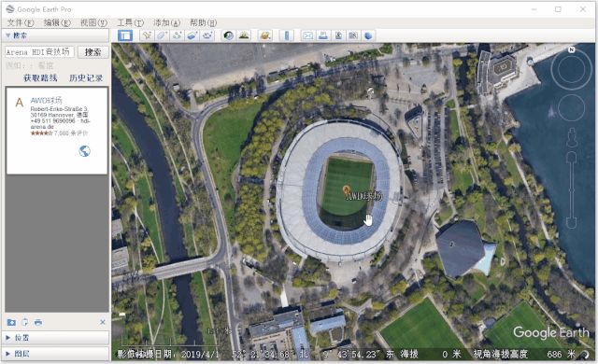Open the 视图 menu
This screenshot has height=364, width=598.
93,22
